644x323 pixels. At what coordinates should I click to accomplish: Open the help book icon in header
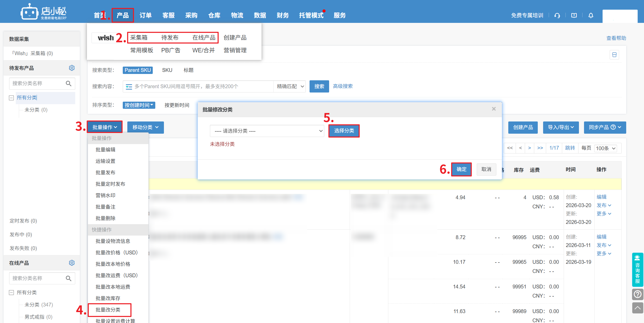[574, 16]
